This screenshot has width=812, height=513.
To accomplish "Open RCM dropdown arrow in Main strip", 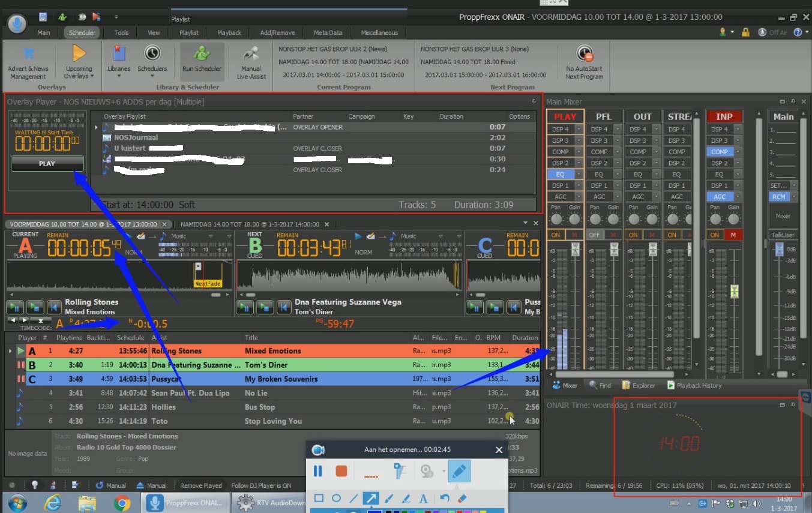I will (795, 197).
